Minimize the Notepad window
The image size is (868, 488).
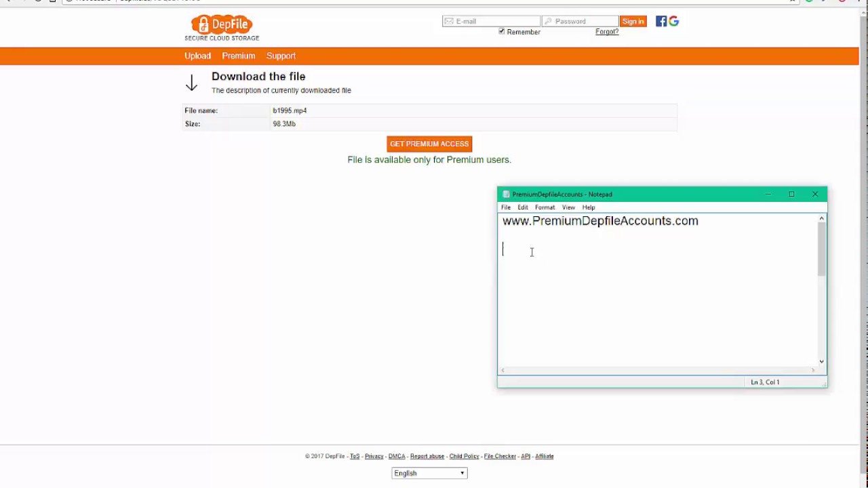768,195
